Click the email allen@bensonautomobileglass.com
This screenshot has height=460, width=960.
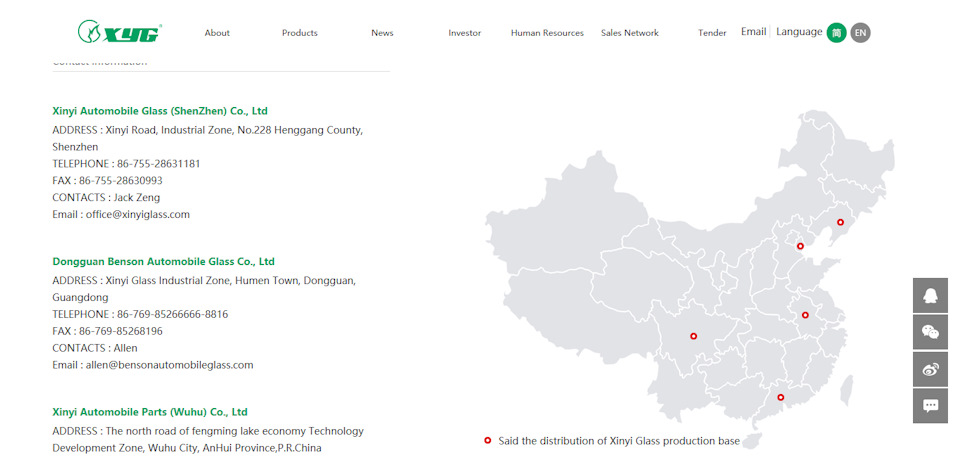(x=170, y=365)
